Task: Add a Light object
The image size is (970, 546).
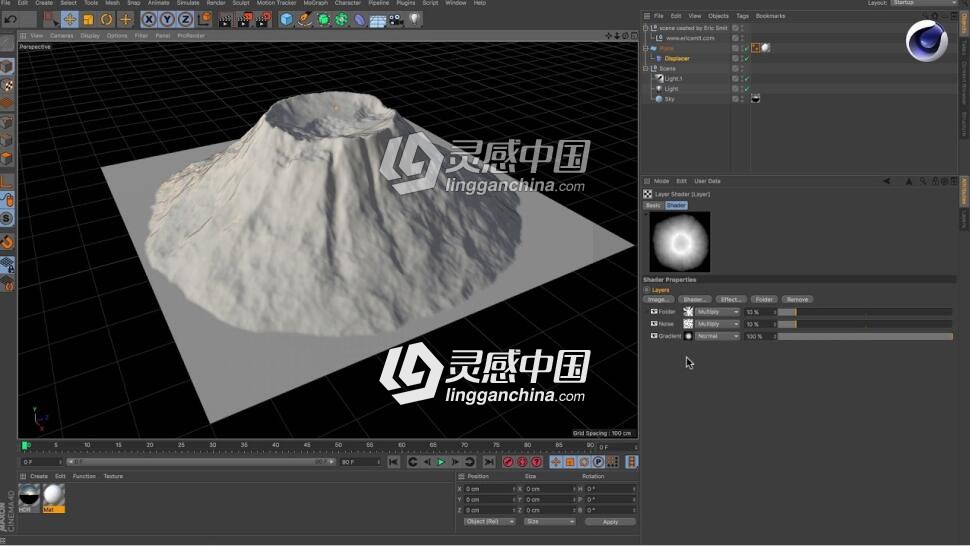Action: click(x=414, y=20)
